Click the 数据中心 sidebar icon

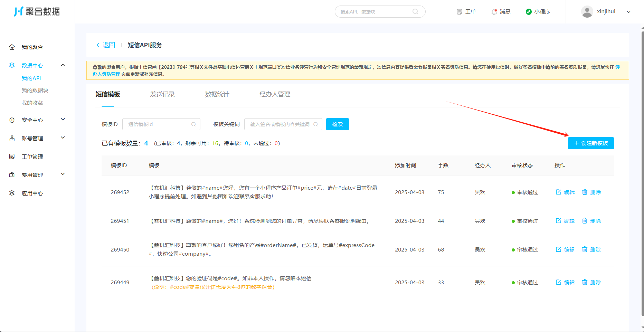tap(12, 65)
